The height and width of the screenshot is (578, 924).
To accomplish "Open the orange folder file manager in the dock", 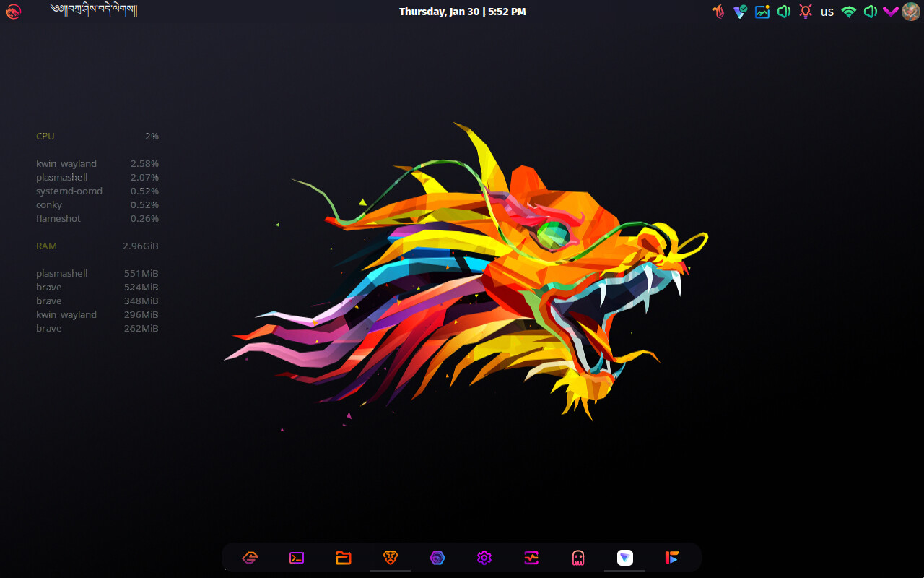I will [x=344, y=558].
